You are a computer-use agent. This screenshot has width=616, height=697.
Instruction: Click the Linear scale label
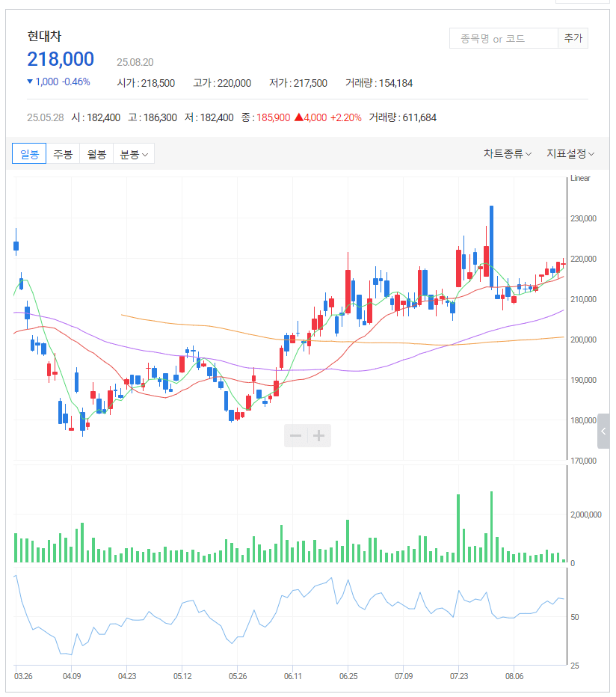pos(580,178)
